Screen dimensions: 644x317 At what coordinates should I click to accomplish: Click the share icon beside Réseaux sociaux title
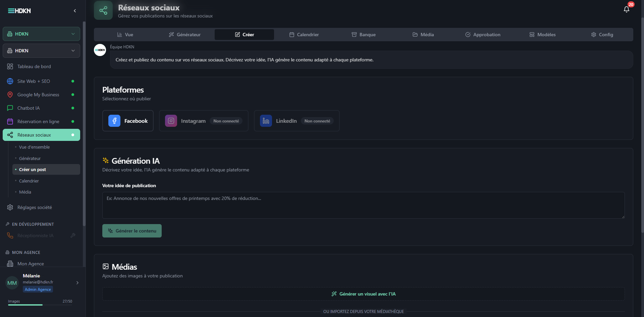[x=103, y=10]
